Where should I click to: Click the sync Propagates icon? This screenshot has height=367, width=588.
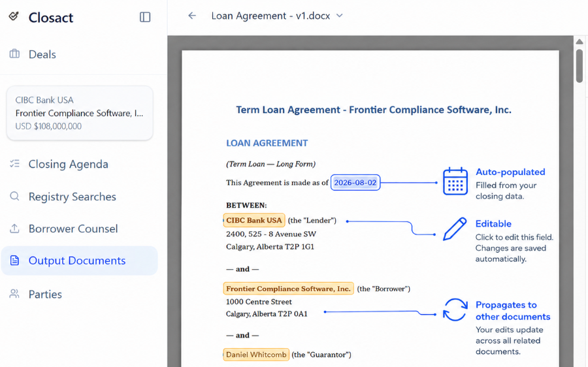pyautogui.click(x=455, y=310)
